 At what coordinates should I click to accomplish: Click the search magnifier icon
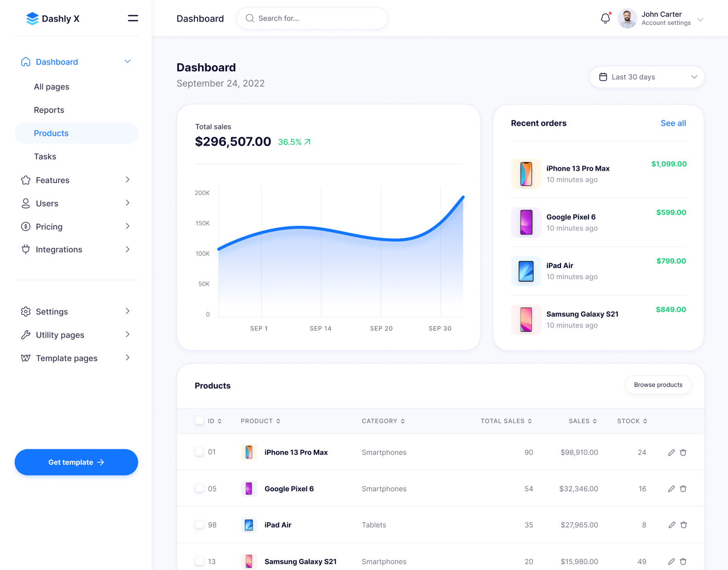250,18
